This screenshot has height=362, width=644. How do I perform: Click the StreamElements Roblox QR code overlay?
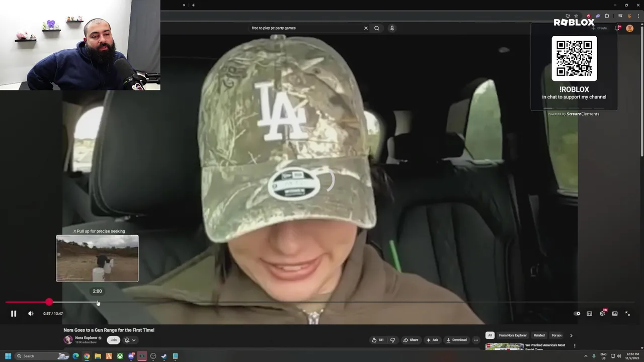[x=574, y=58]
